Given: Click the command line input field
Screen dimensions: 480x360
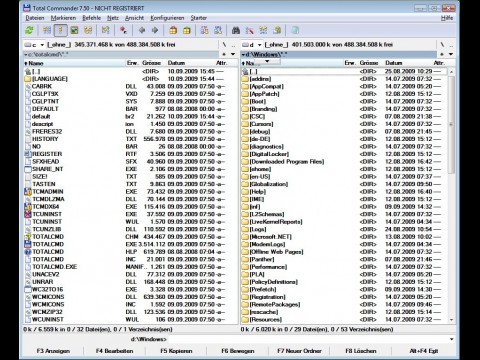Looking at the screenshot, I should tap(308, 339).
